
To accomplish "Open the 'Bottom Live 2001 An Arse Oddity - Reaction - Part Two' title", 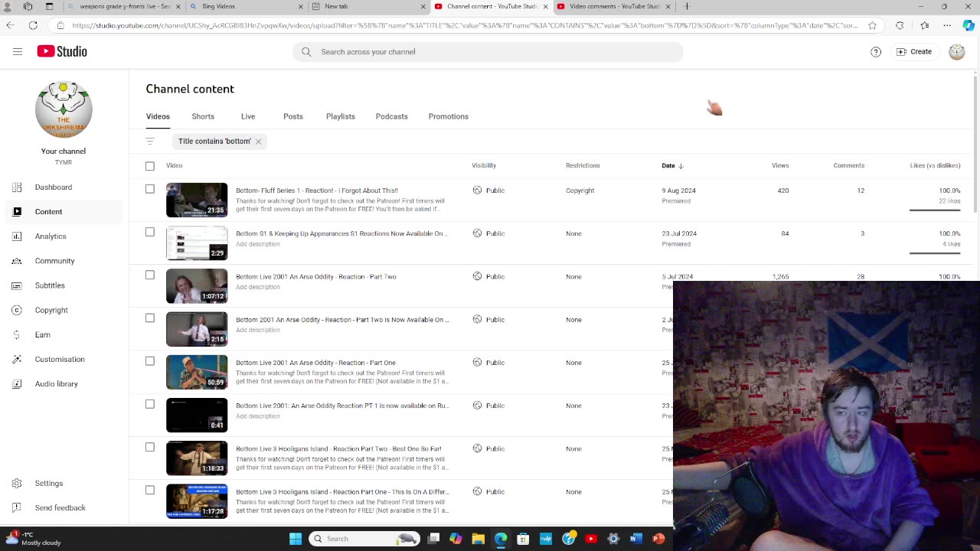I will [x=316, y=276].
